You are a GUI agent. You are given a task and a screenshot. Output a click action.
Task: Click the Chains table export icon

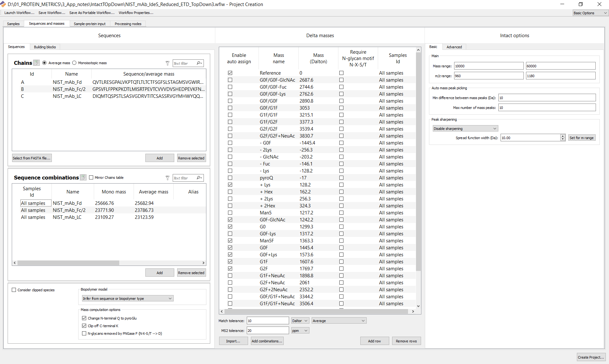(37, 63)
